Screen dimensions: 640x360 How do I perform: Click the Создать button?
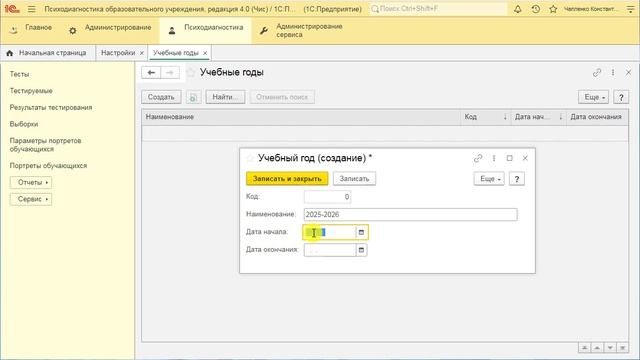click(x=161, y=97)
